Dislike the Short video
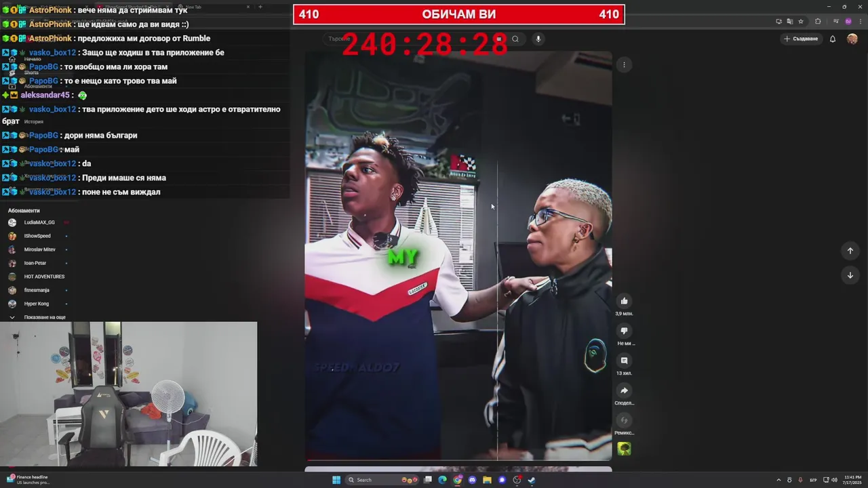Viewport: 868px width, 488px height. (625, 331)
